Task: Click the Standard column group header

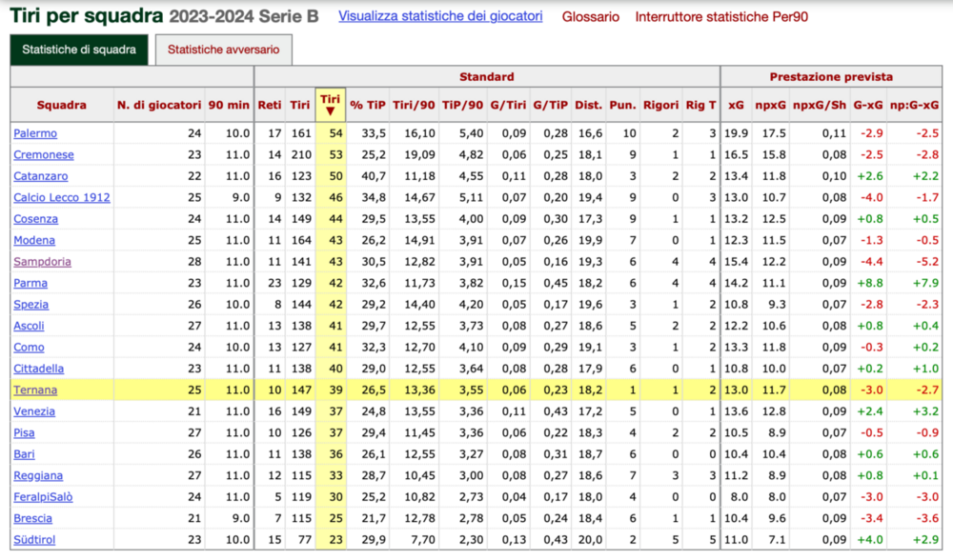Action: pyautogui.click(x=487, y=76)
